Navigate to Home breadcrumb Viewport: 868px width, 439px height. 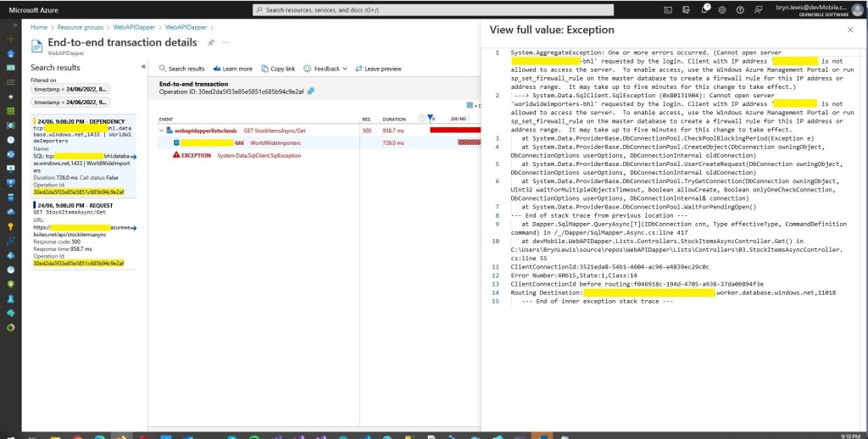pos(39,27)
